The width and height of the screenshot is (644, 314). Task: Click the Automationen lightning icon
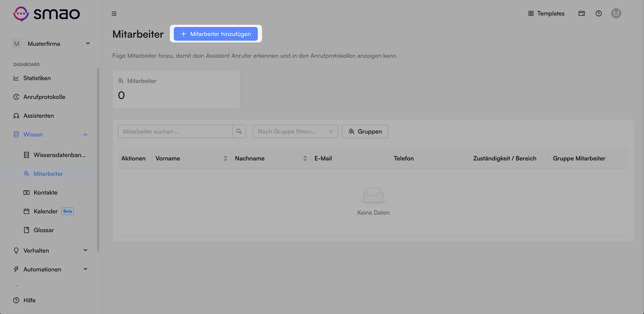coord(16,270)
